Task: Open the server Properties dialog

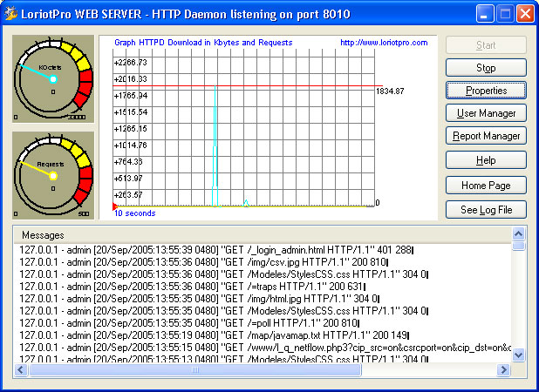Action: click(x=486, y=91)
